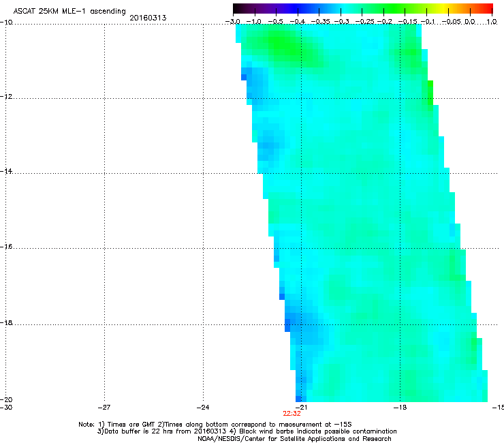504x443 pixels.
Task: Click the NOAA/NESDIS credit line
Action: click(x=294, y=439)
